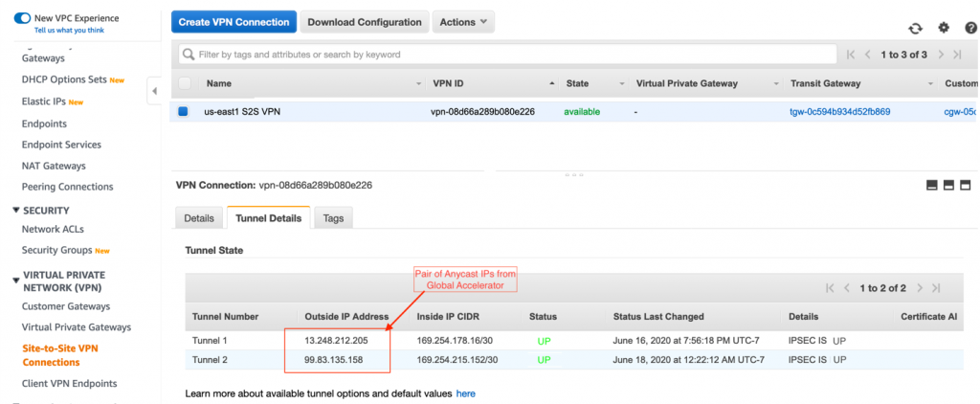Image resolution: width=980 pixels, height=404 pixels.
Task: Toggle the New VPC Experience switch
Action: [x=22, y=18]
